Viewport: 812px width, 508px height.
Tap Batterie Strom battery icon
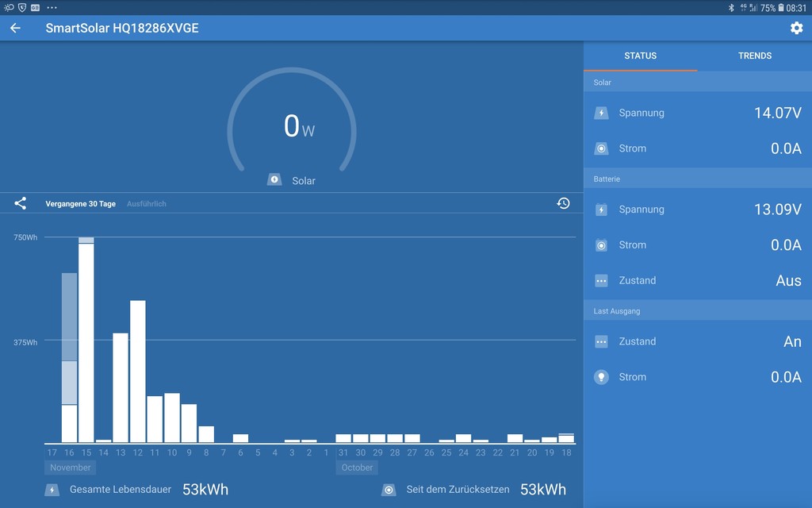click(601, 245)
